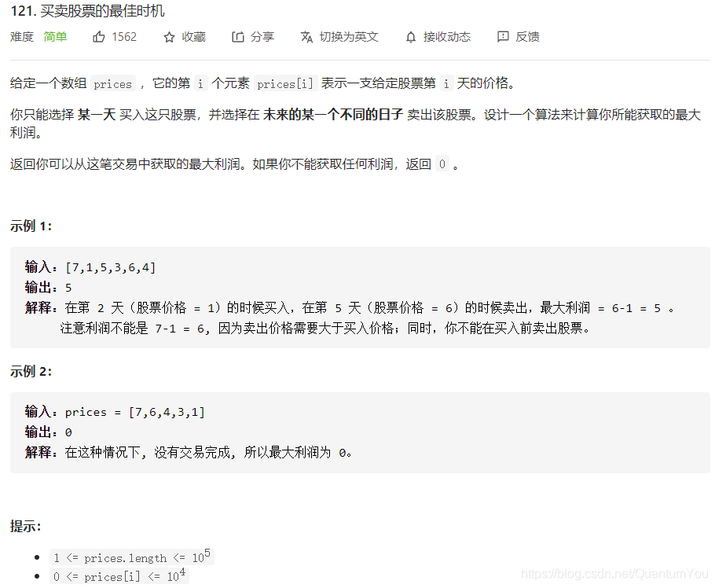The width and height of the screenshot is (715, 588).
Task: Select the 收藏 favorite label
Action: click(x=194, y=36)
